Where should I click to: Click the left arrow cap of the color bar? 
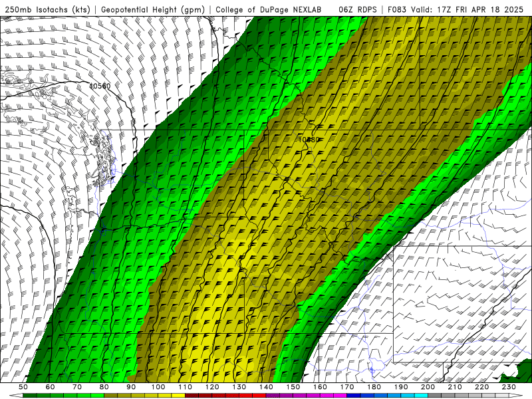pos(16,396)
